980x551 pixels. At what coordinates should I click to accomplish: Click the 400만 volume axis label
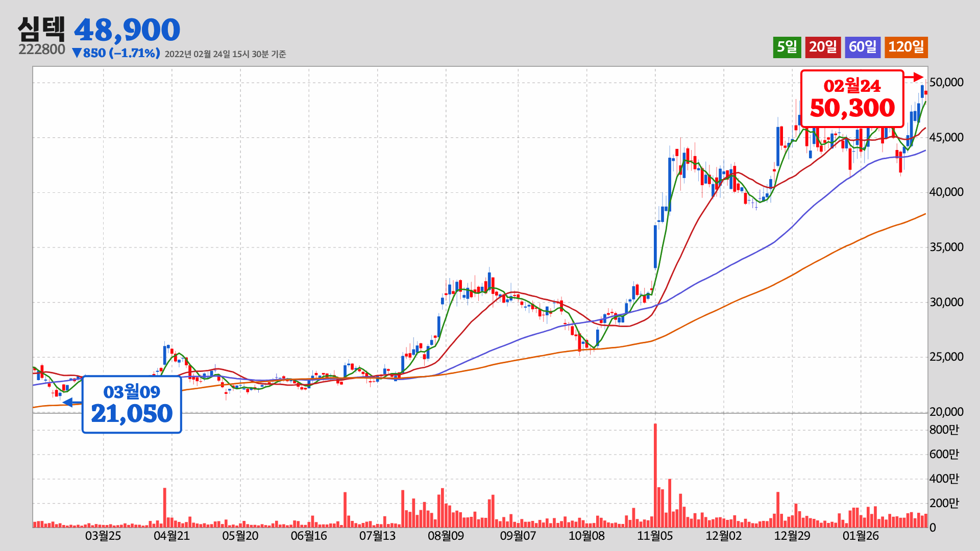(944, 479)
